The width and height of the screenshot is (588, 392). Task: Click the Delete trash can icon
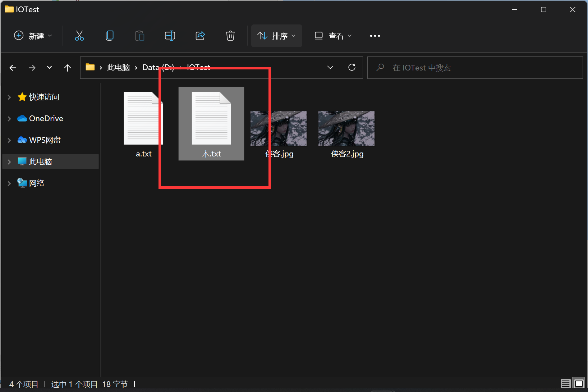230,36
